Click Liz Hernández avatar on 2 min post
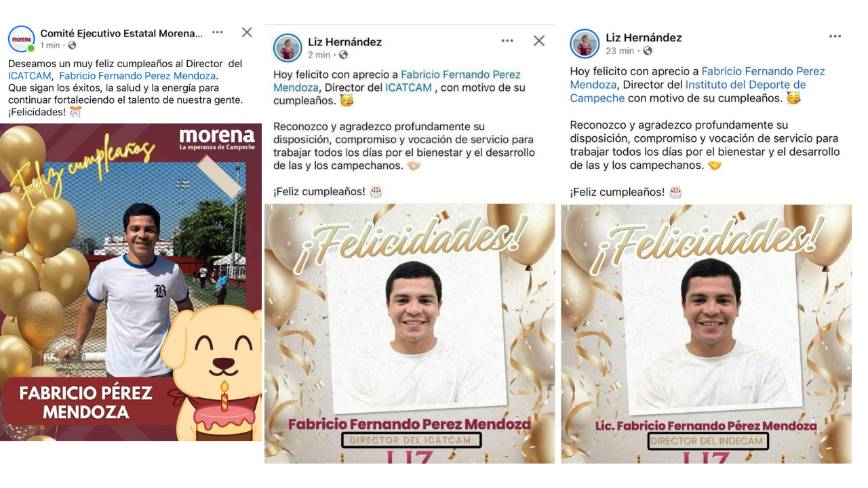This screenshot has width=868, height=488. [288, 47]
